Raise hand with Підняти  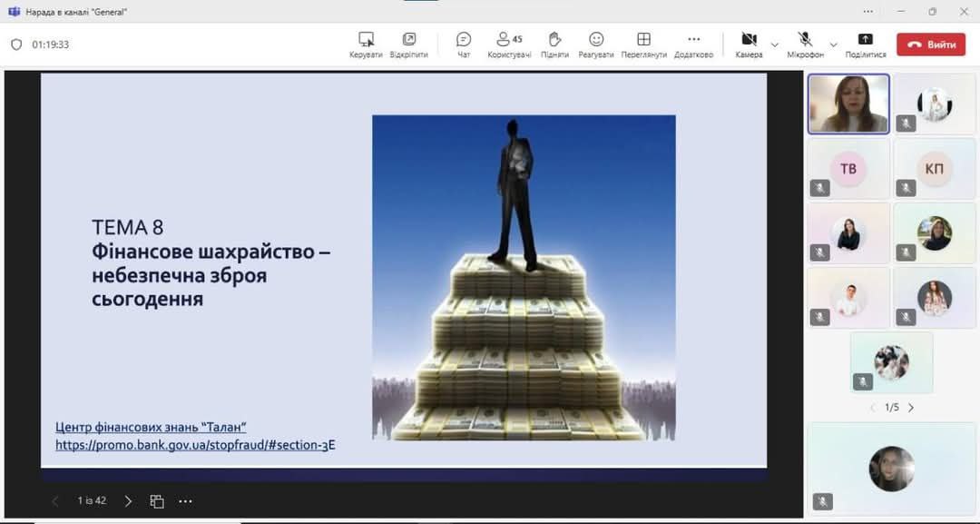[x=554, y=45]
